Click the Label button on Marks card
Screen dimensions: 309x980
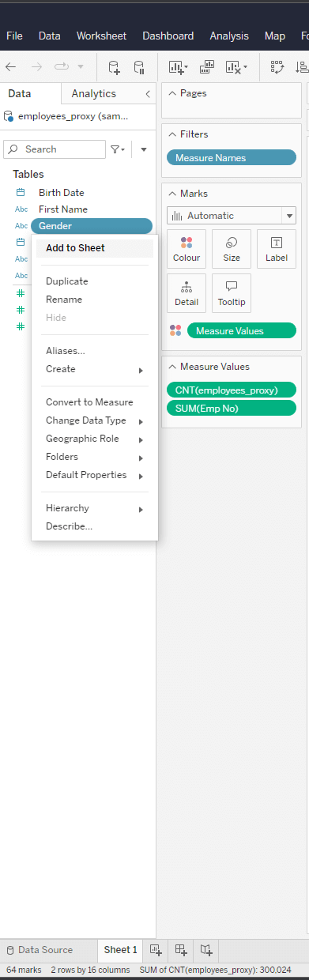coord(277,249)
